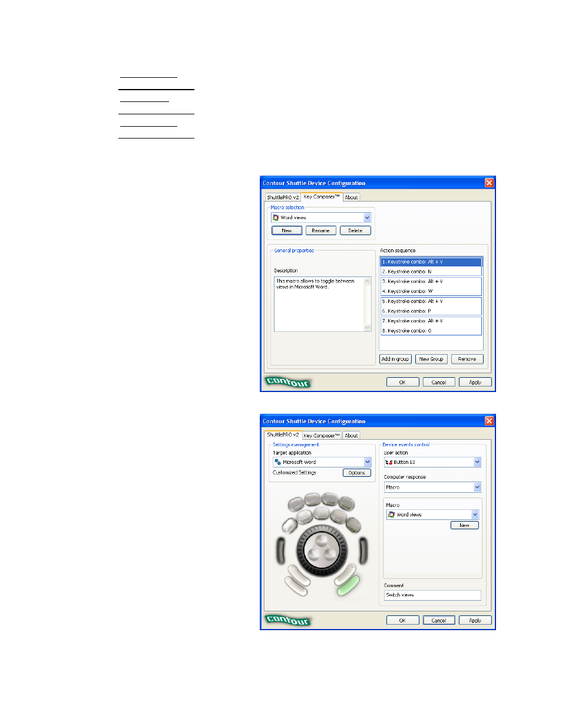This screenshot has height=728, width=562.
Task: Expand the User action dropdown
Action: (x=477, y=462)
